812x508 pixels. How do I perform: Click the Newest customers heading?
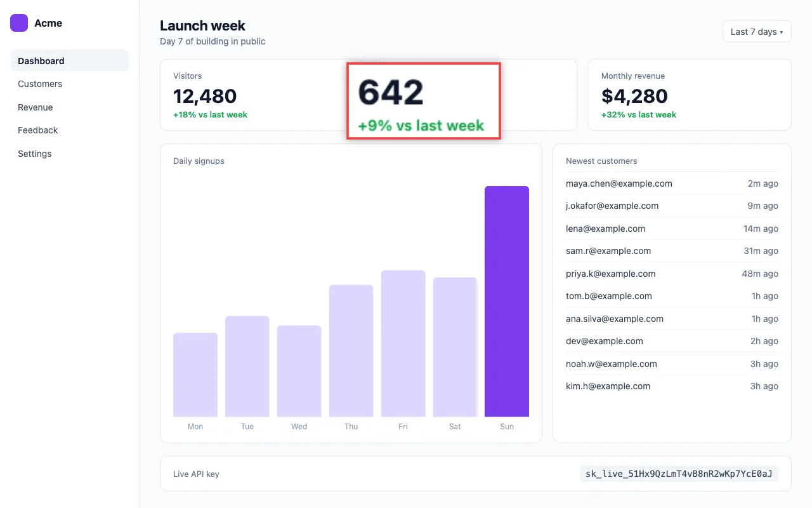(x=601, y=161)
